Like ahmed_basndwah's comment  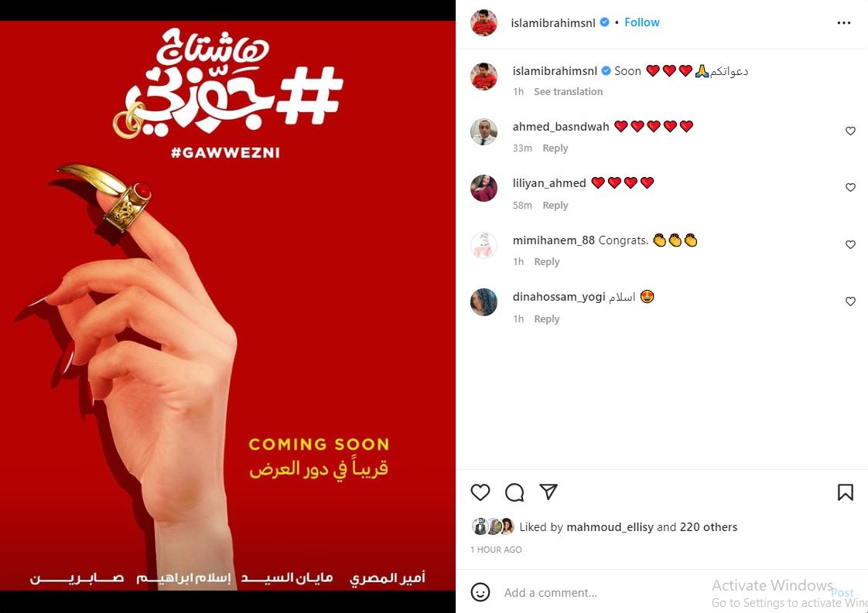point(850,131)
